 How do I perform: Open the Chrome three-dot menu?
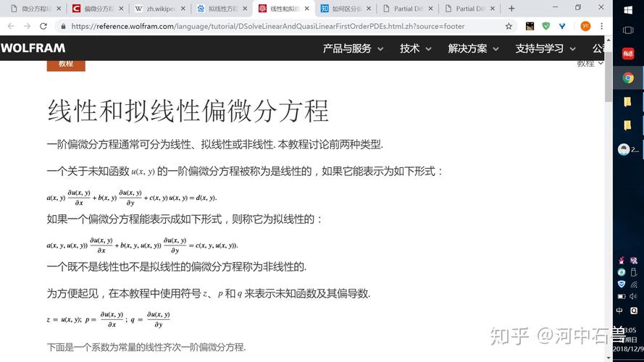tap(602, 26)
